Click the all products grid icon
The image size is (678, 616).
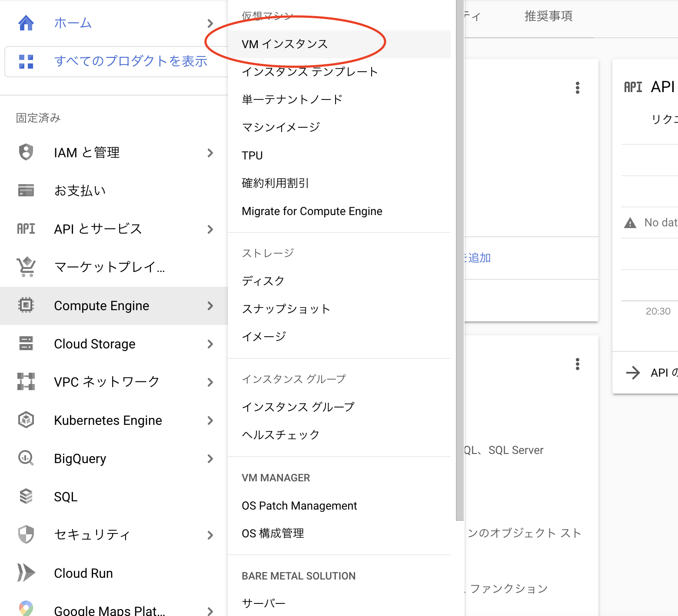point(26,61)
